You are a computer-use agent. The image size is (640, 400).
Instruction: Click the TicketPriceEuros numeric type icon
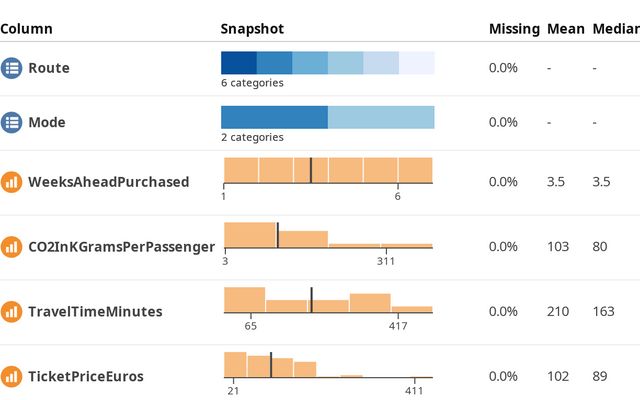click(x=11, y=376)
